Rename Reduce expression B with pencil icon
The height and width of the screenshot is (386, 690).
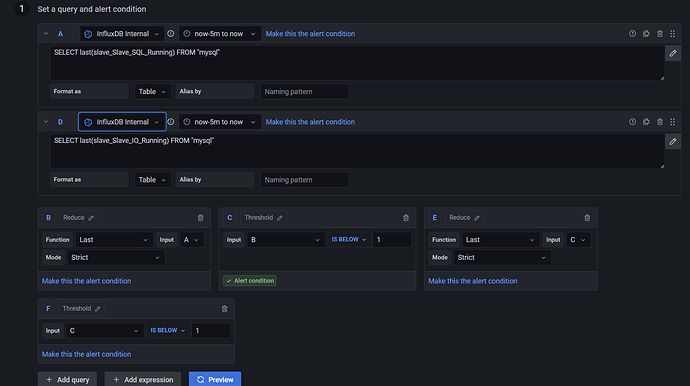click(x=91, y=218)
